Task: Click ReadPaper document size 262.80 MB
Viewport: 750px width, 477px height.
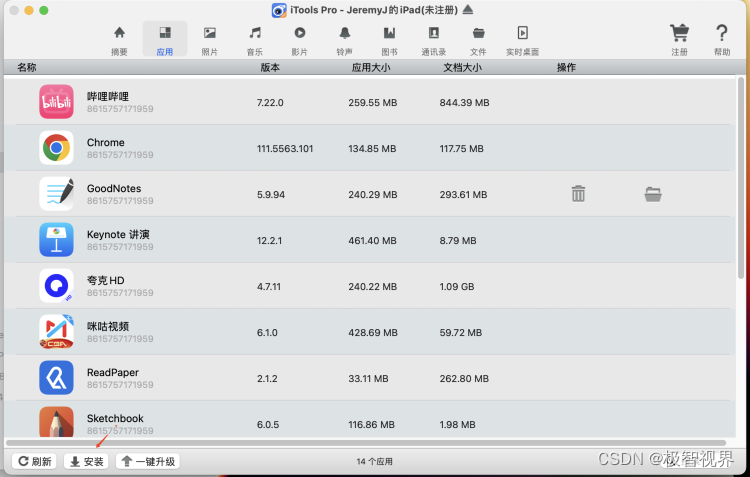Action: click(464, 378)
